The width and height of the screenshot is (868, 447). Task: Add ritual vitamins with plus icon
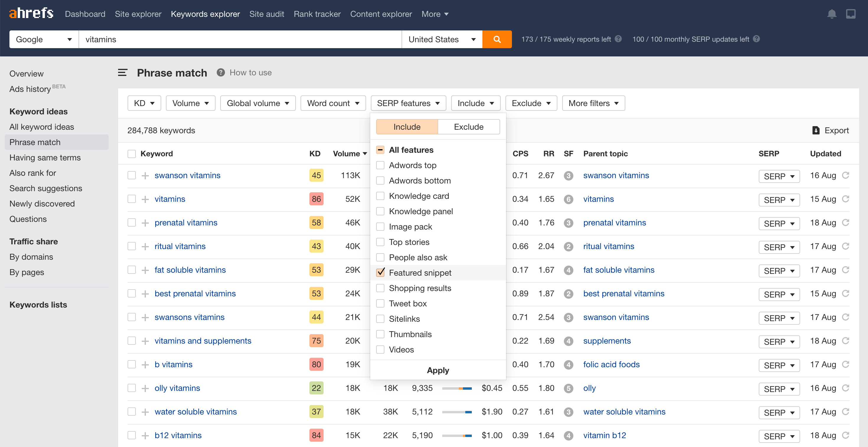pos(145,246)
